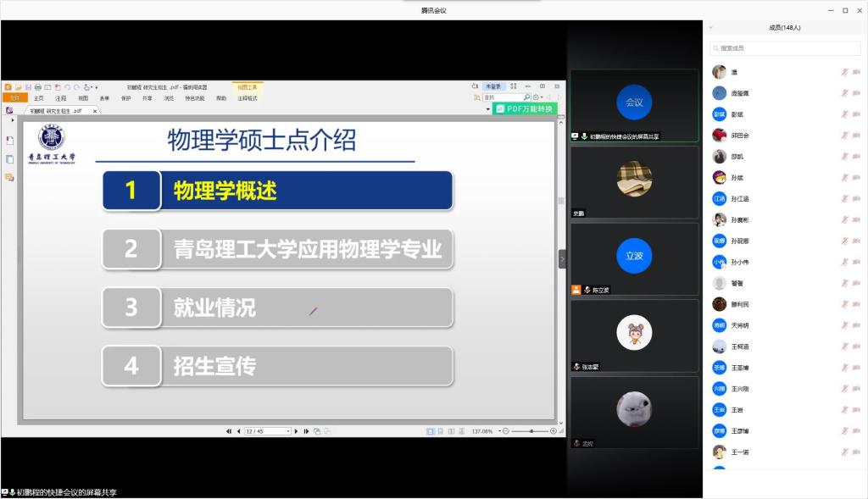This screenshot has height=499, width=868.
Task: Open the page number 12 / 45 dropdown
Action: click(289, 431)
